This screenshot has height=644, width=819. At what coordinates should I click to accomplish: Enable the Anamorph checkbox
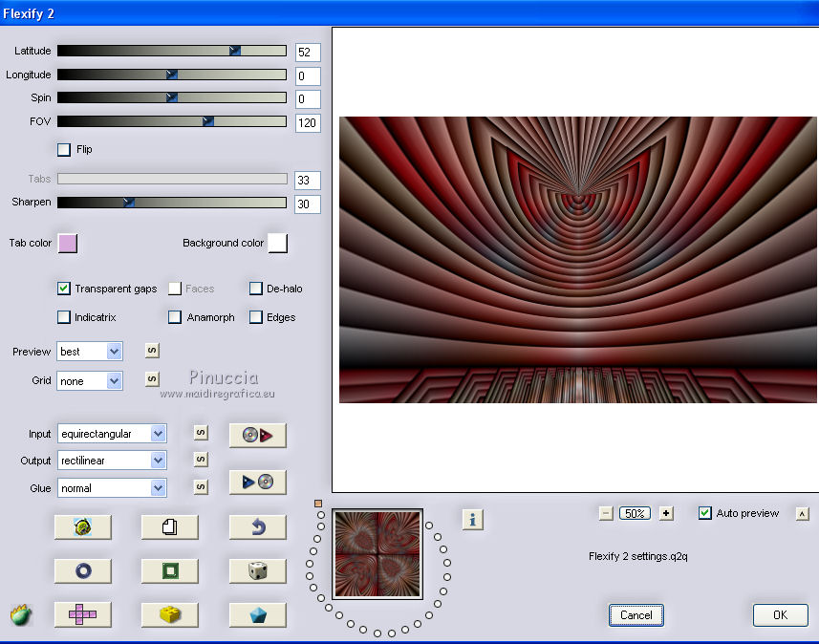tap(175, 317)
